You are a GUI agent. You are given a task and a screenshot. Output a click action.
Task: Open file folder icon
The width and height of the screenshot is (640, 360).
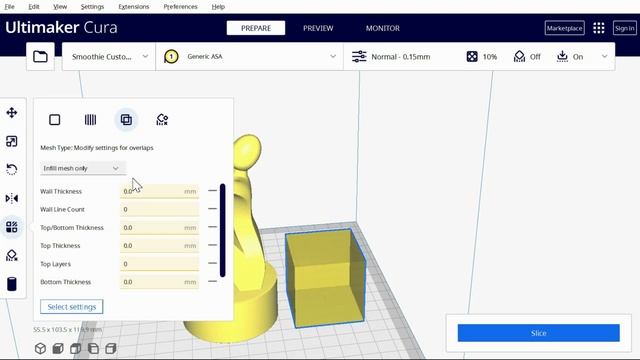pos(40,56)
